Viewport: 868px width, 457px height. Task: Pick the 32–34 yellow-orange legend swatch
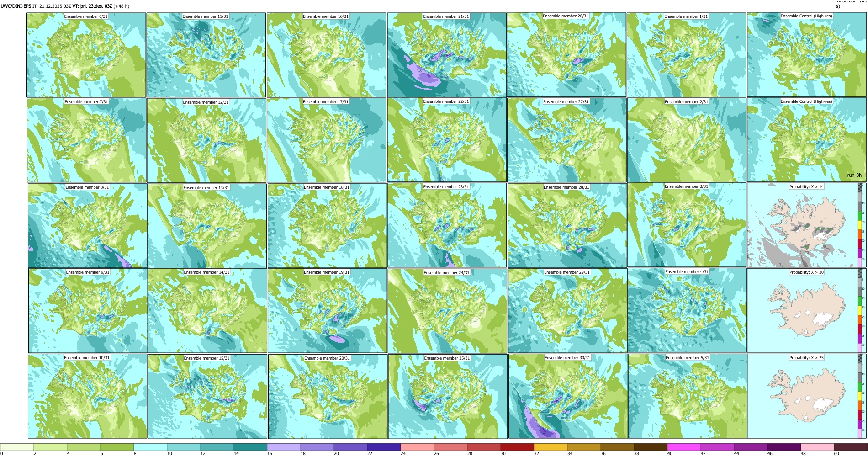point(550,447)
